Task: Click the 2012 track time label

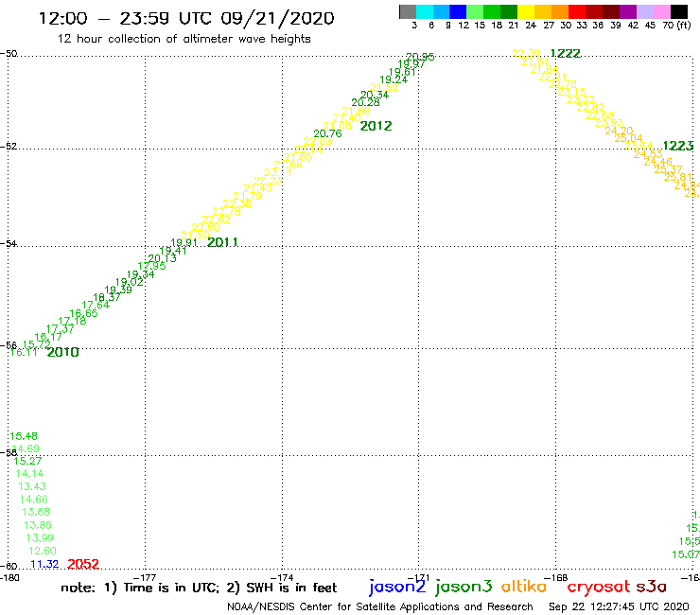Action: [x=376, y=127]
